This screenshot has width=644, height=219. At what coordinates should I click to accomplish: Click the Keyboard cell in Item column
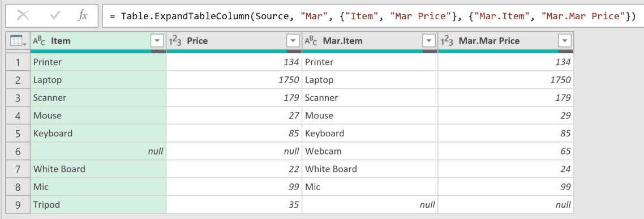[x=98, y=134]
